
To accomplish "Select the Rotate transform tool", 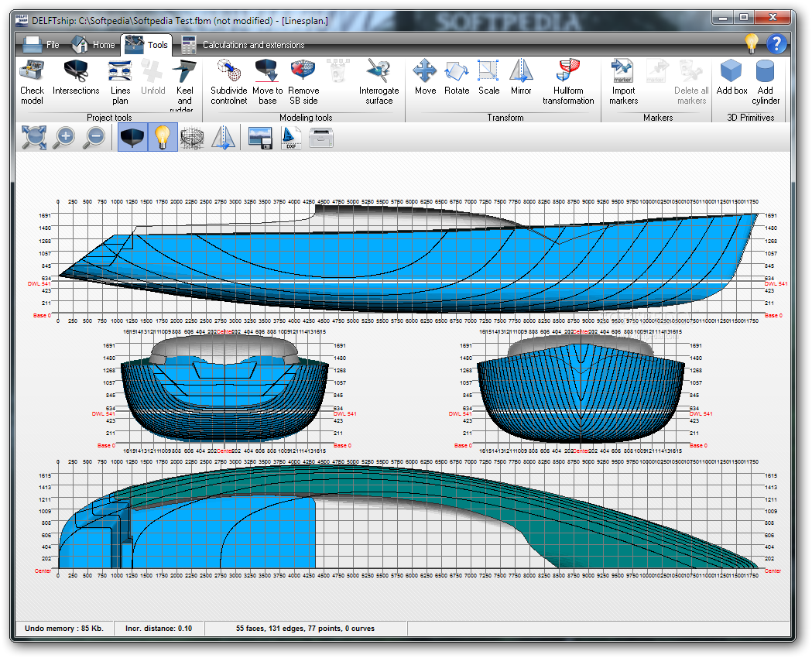I will [457, 77].
